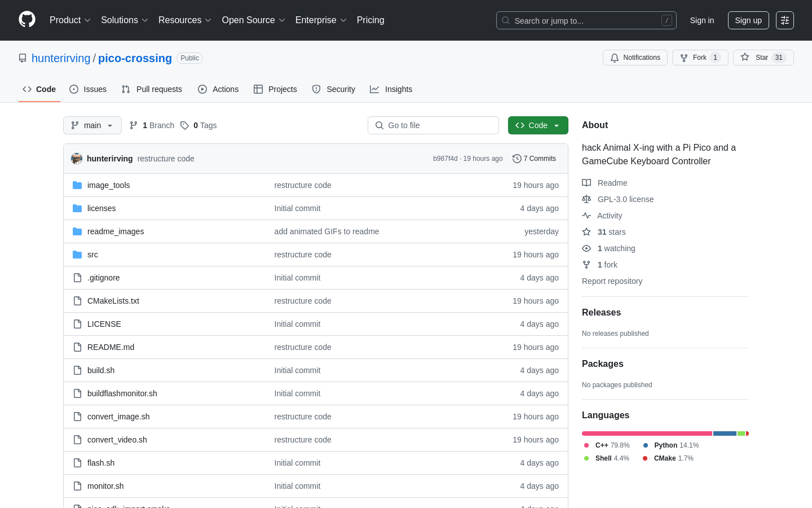Open the Security tab
Image resolution: width=812 pixels, height=508 pixels.
(x=334, y=89)
